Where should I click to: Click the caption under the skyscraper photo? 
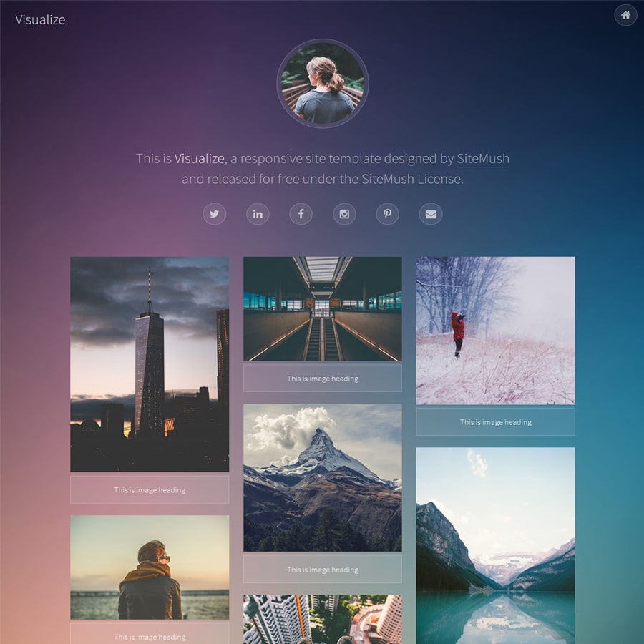(150, 490)
